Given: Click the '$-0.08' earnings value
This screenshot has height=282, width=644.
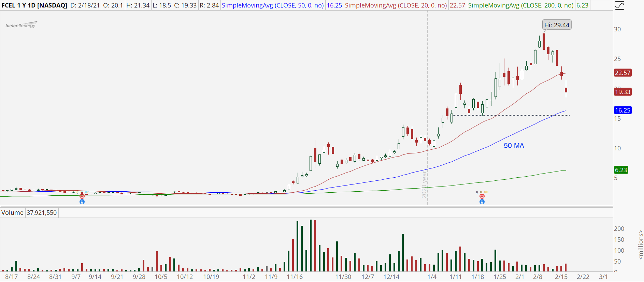Looking at the screenshot, I should pos(482,192).
